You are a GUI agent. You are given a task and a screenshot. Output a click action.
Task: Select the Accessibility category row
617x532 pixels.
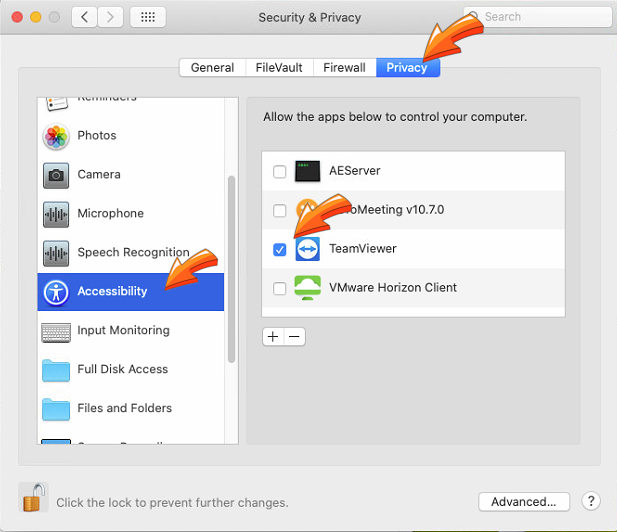(x=131, y=292)
